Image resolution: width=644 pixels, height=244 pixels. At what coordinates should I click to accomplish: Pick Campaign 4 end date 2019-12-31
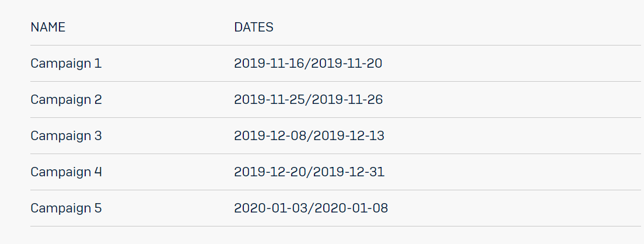pos(348,172)
